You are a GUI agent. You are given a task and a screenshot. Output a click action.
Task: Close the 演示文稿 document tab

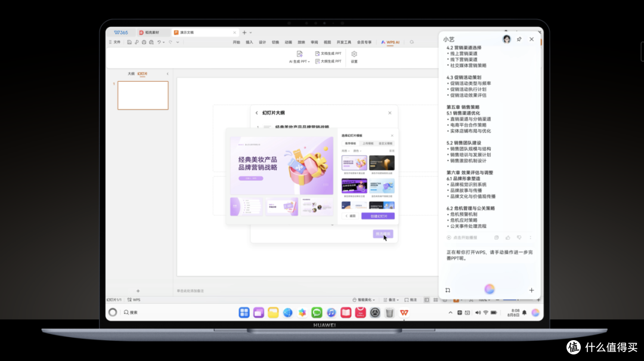pyautogui.click(x=234, y=32)
